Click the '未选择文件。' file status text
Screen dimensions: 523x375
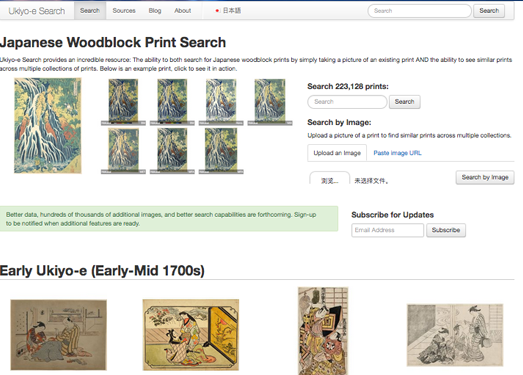point(371,181)
